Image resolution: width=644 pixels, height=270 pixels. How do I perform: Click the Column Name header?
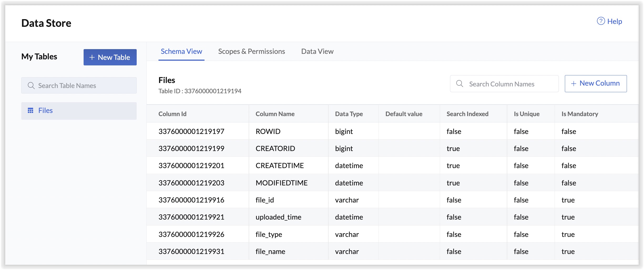[x=275, y=114]
